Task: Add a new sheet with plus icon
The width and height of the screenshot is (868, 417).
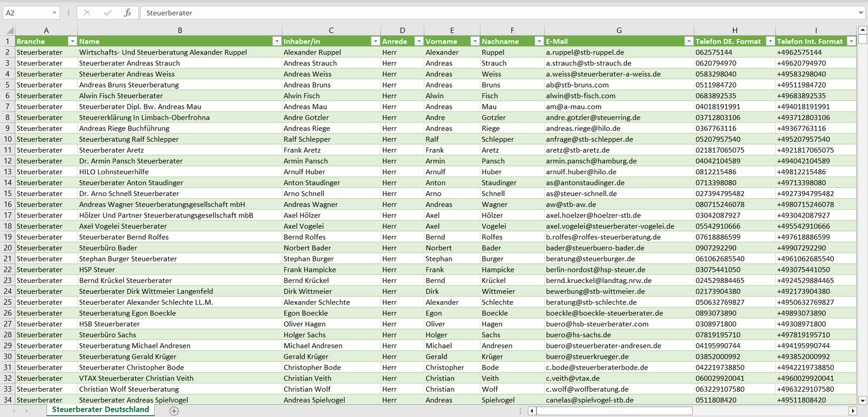Action: tap(174, 411)
